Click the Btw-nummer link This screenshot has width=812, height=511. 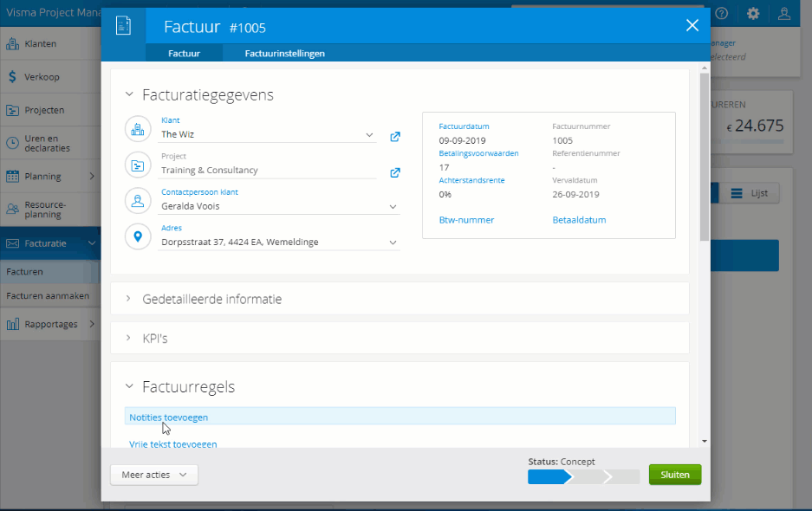click(466, 220)
